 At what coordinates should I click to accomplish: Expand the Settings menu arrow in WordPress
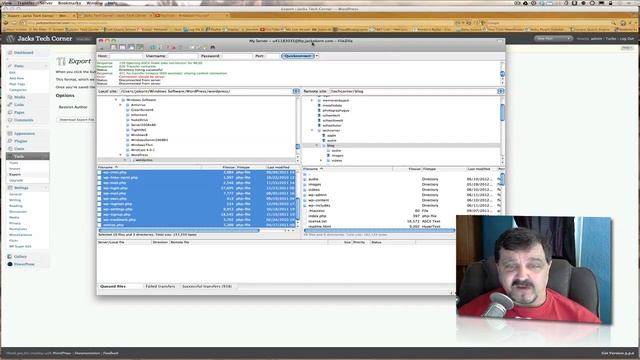(46, 188)
